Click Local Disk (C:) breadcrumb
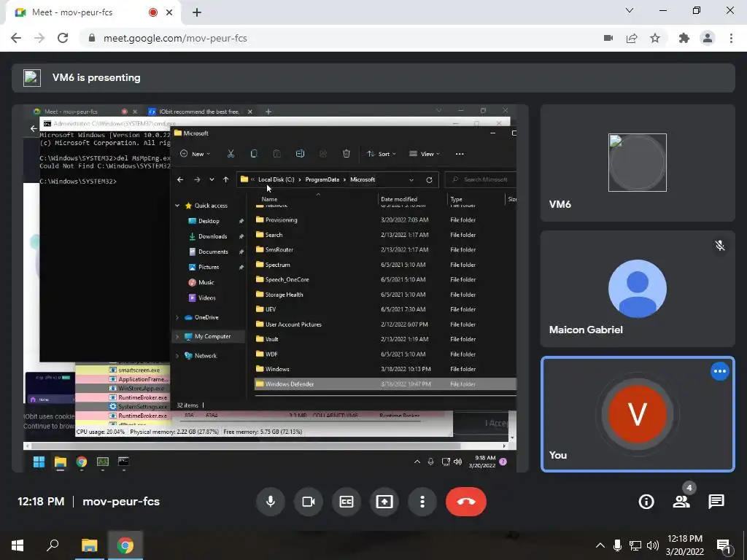 (276, 179)
